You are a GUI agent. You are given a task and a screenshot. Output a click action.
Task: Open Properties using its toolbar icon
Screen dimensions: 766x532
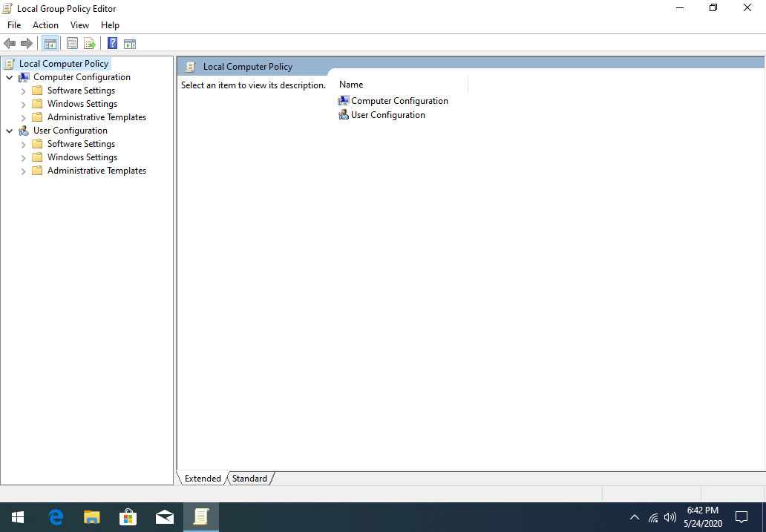pos(72,43)
